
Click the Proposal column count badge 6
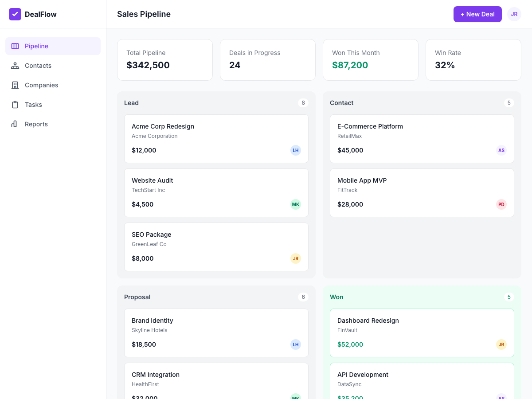(x=303, y=297)
